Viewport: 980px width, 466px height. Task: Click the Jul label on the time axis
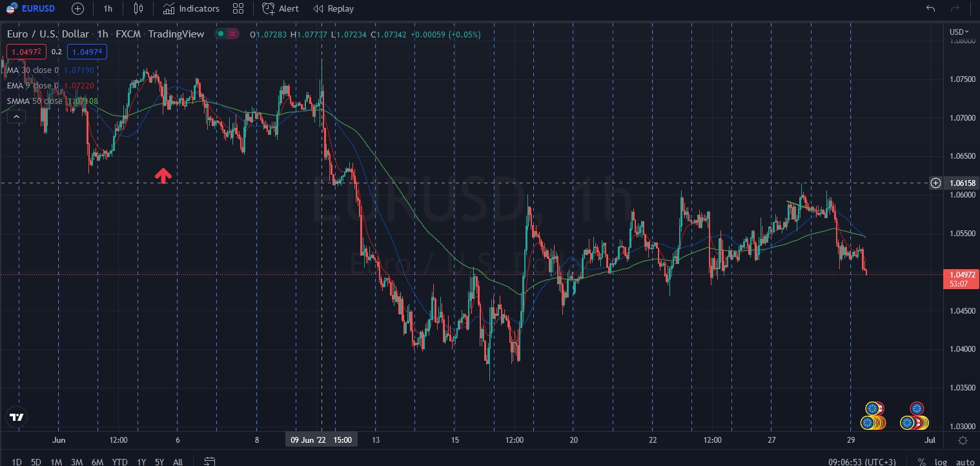coord(930,440)
